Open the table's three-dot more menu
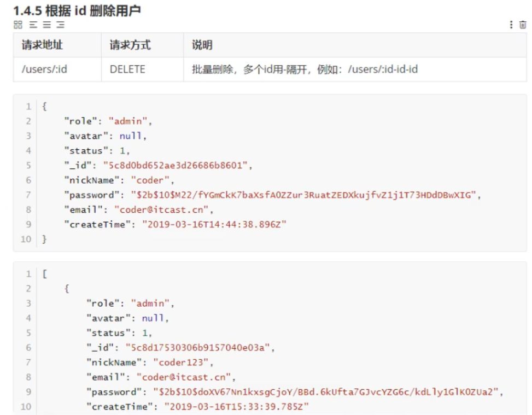The width and height of the screenshot is (532, 415). (x=511, y=25)
